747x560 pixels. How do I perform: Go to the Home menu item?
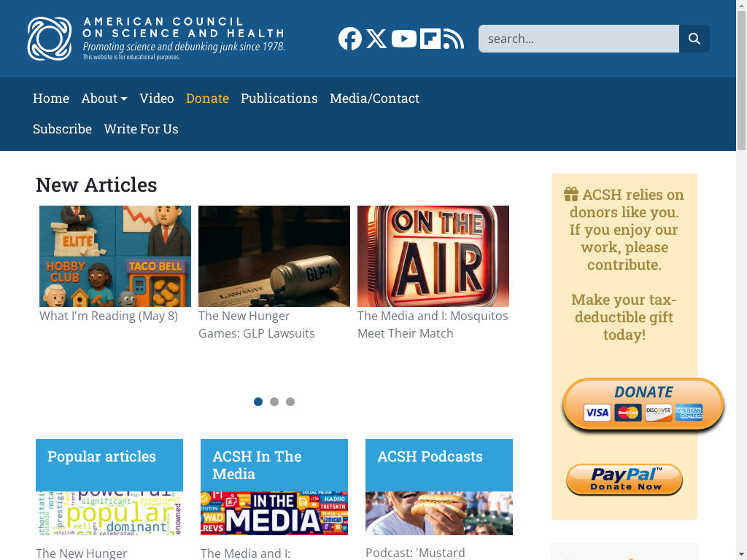tap(51, 98)
